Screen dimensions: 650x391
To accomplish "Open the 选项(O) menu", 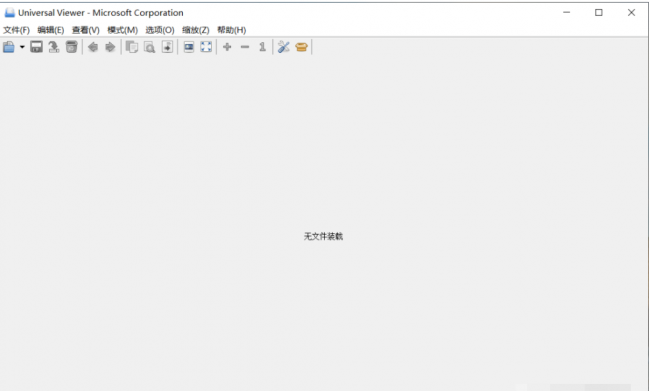I will pyautogui.click(x=160, y=30).
